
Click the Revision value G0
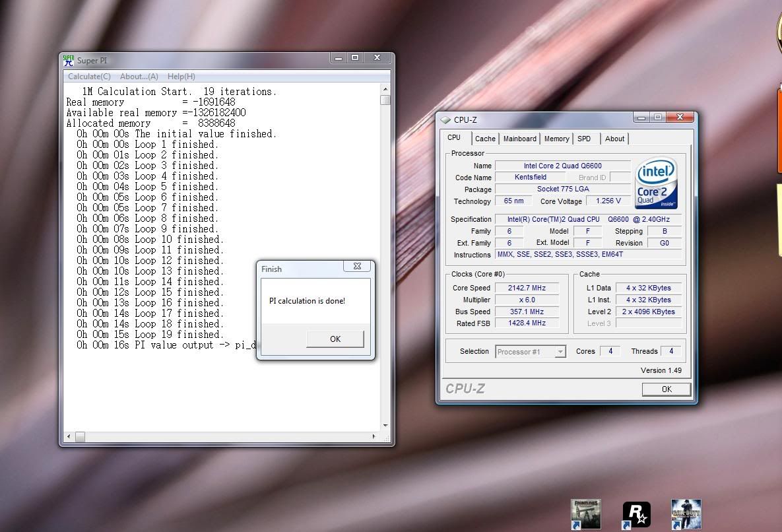click(665, 243)
